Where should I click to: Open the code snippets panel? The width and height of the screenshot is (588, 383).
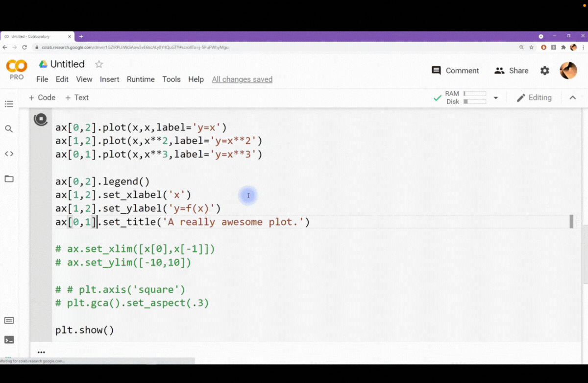[9, 153]
